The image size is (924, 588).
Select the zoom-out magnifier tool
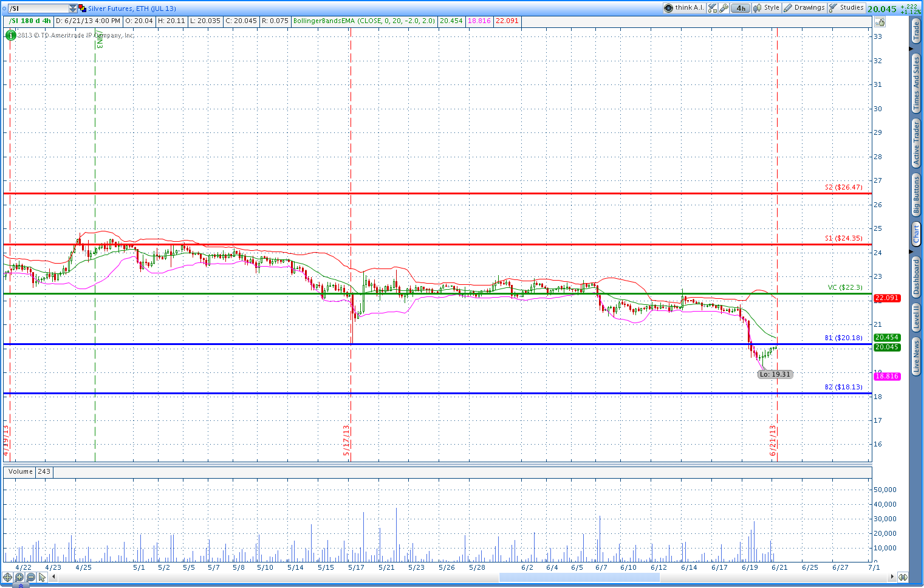(x=30, y=577)
